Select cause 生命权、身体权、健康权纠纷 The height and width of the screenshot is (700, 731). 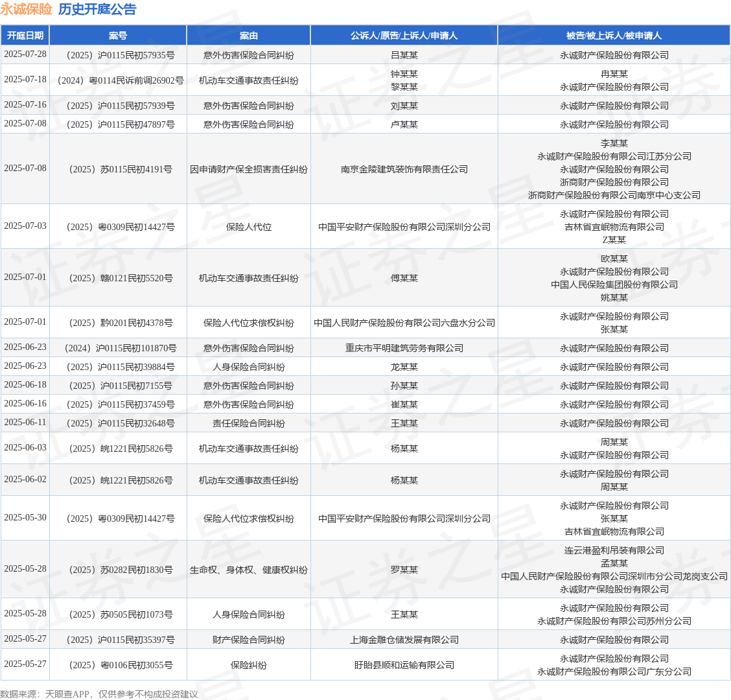click(248, 570)
